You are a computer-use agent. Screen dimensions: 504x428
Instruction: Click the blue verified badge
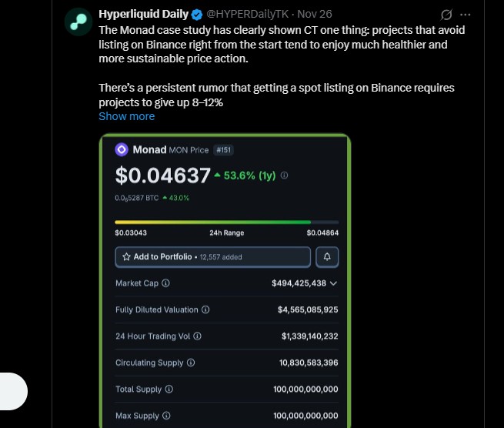pos(197,15)
